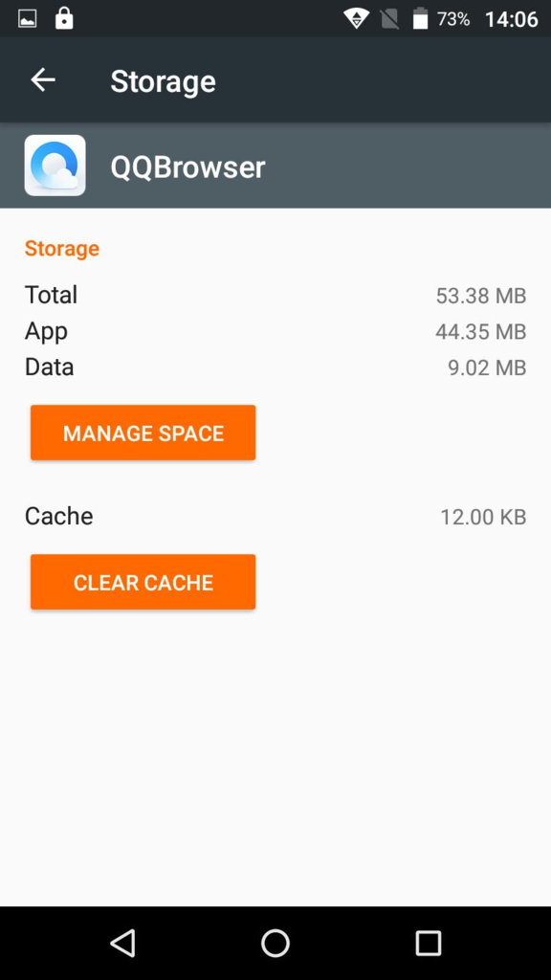Tap the QQBrowser app icon
Screen dimensions: 551x980
coord(55,166)
